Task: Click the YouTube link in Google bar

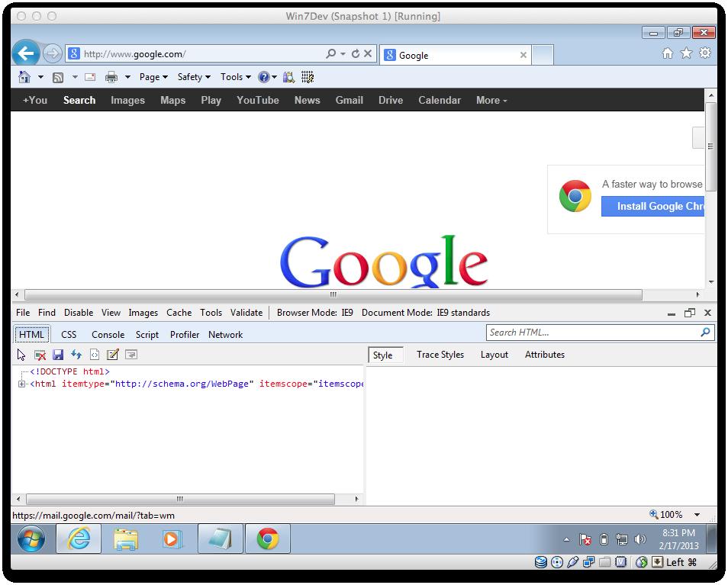Action: 258,100
